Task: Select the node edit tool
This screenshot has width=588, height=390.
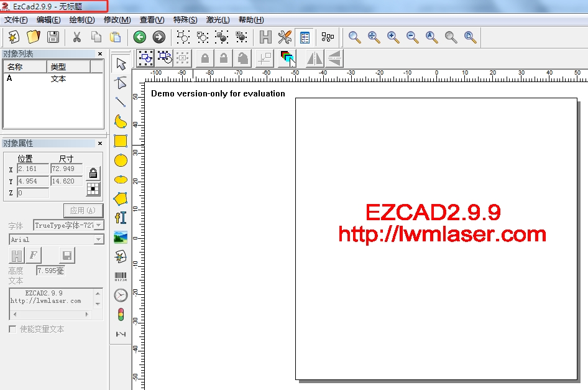Action: click(121, 83)
